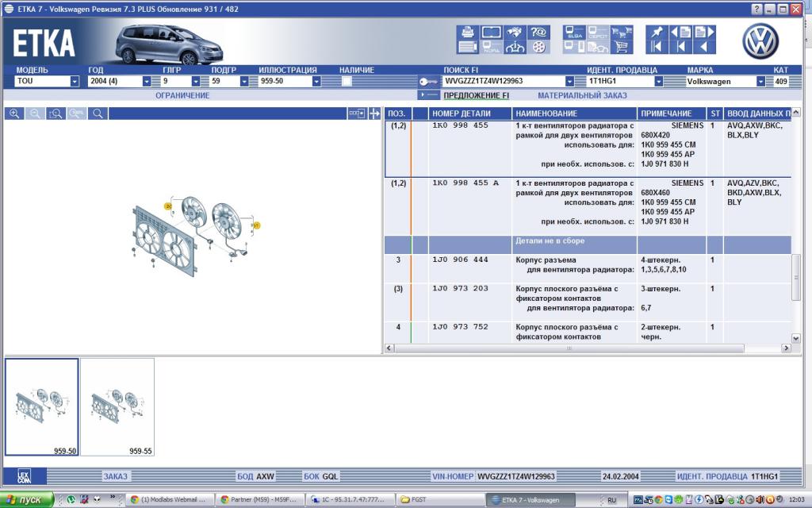Open the Идент. продавца dropdown 1T1HG1
This screenshot has width=812, height=508.
659,82
